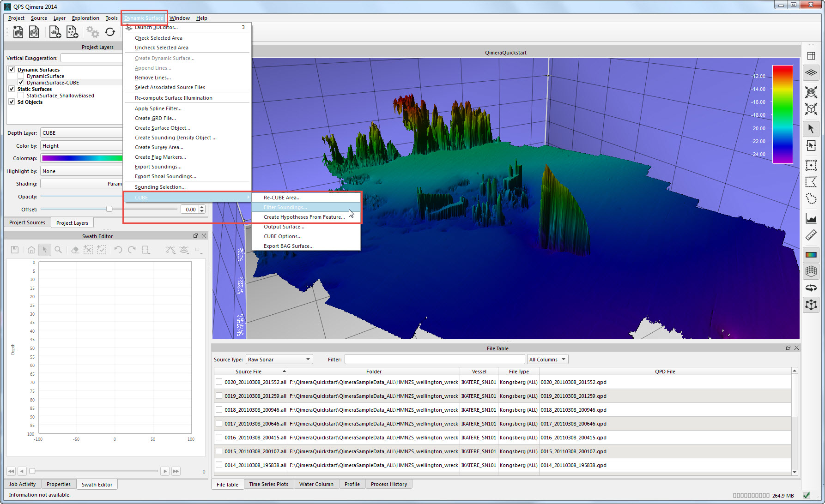Click the File Table Filter text field
825x504 pixels.
tap(434, 360)
